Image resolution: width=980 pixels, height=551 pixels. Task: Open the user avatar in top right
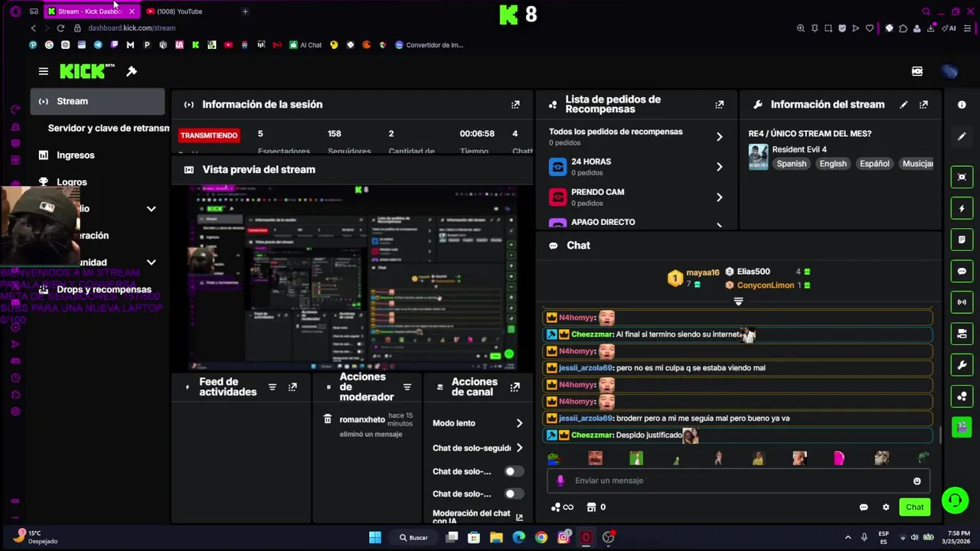[x=950, y=71]
